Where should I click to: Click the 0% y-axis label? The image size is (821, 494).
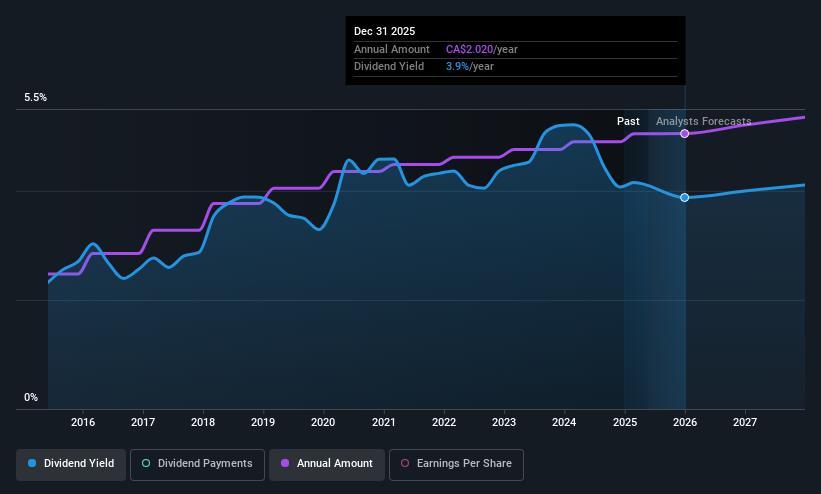pyautogui.click(x=31, y=398)
